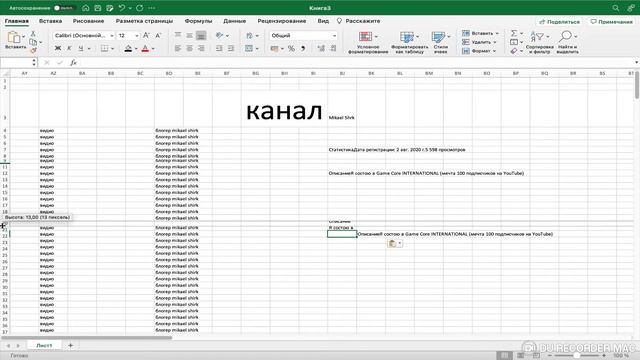This screenshot has width=640, height=360.
Task: Open Стили ячеек gallery
Action: pyautogui.click(x=440, y=42)
